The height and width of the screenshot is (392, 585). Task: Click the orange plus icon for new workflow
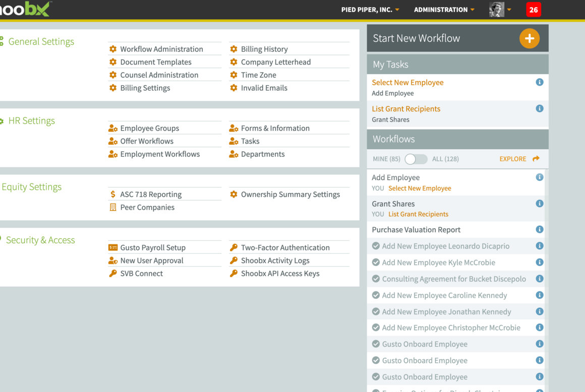pos(530,38)
